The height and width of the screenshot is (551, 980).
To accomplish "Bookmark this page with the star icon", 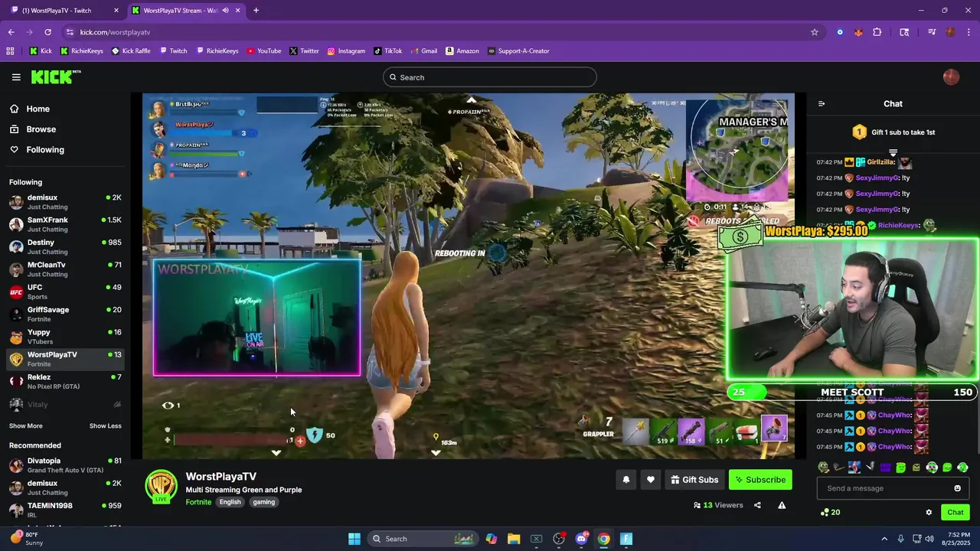I will (815, 32).
